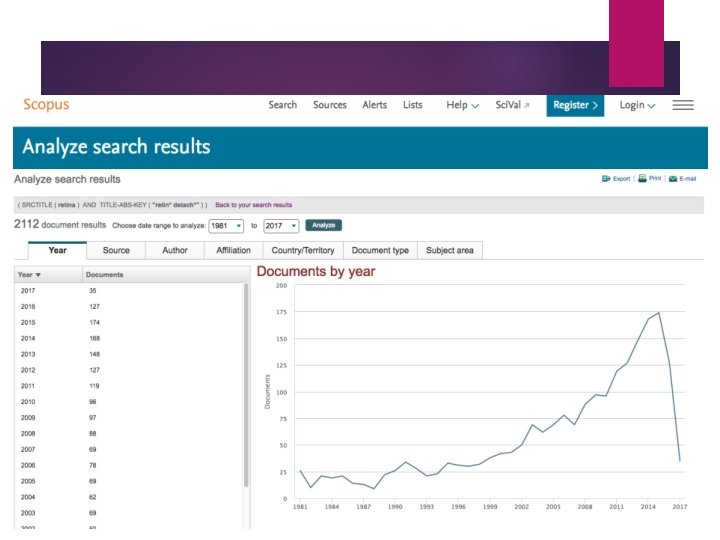The image size is (720, 540).
Task: Click the Documents column header
Action: coord(105,275)
